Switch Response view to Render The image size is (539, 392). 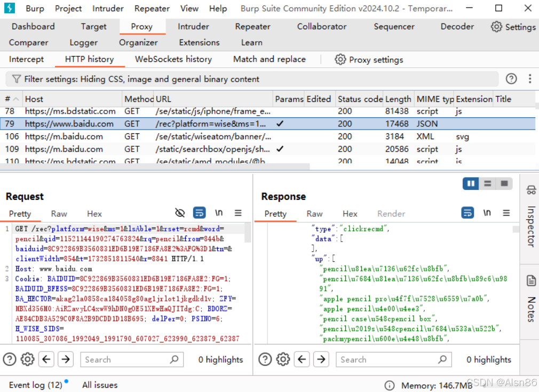391,214
